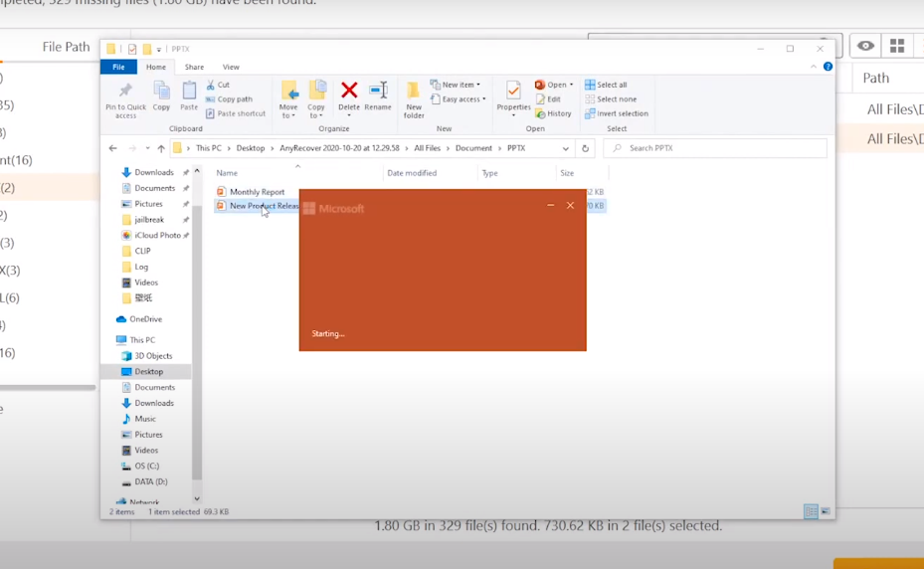Click the red Delete icon
The image size is (924, 569).
tap(349, 91)
